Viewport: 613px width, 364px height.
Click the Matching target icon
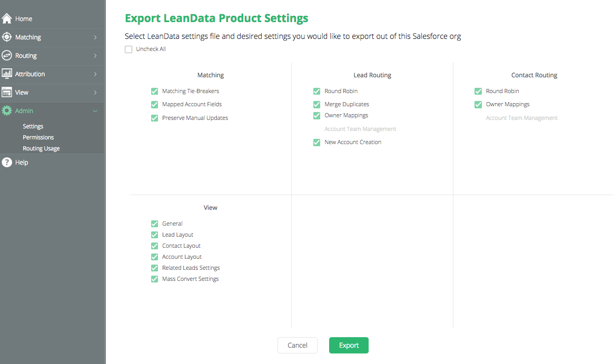pyautogui.click(x=7, y=37)
